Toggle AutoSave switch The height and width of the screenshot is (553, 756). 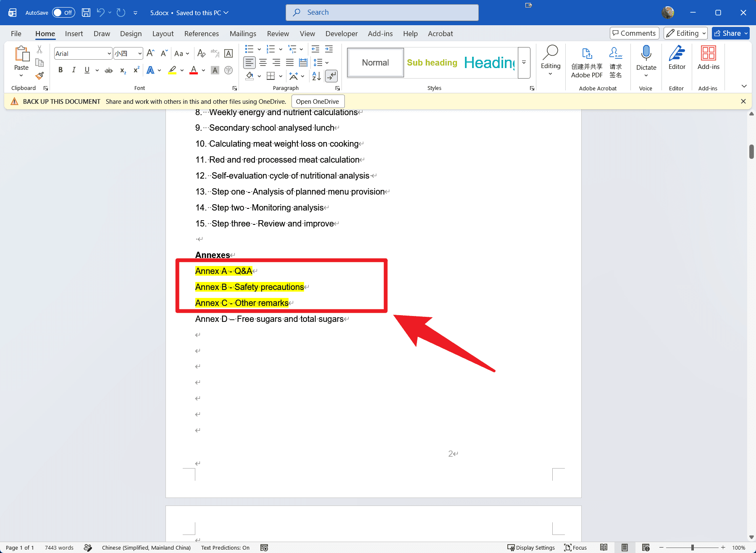point(63,13)
